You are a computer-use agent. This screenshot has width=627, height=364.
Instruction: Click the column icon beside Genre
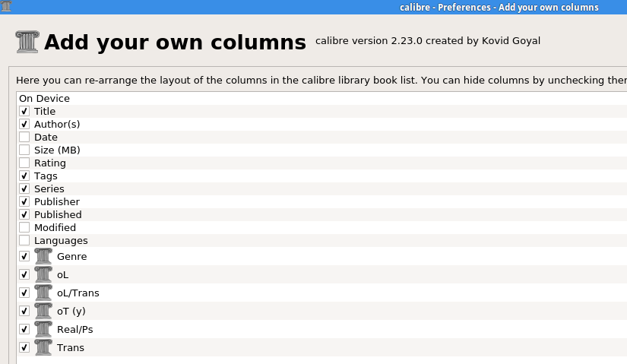click(43, 256)
